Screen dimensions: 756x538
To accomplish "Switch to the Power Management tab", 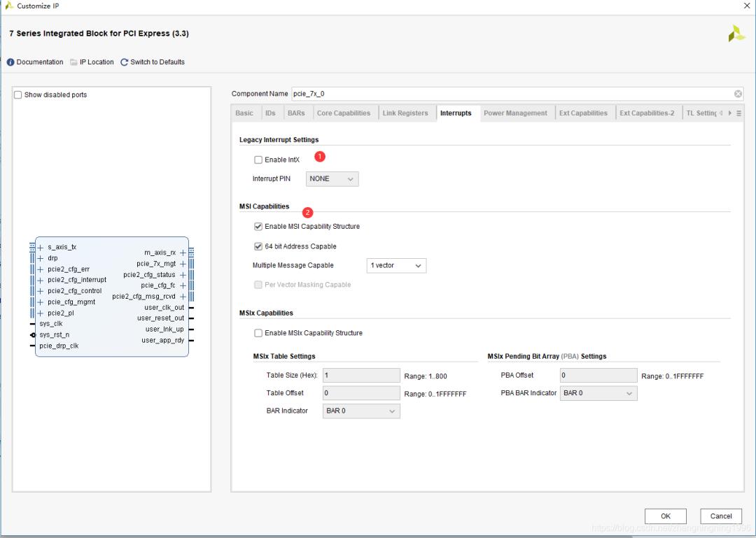I will coord(515,113).
